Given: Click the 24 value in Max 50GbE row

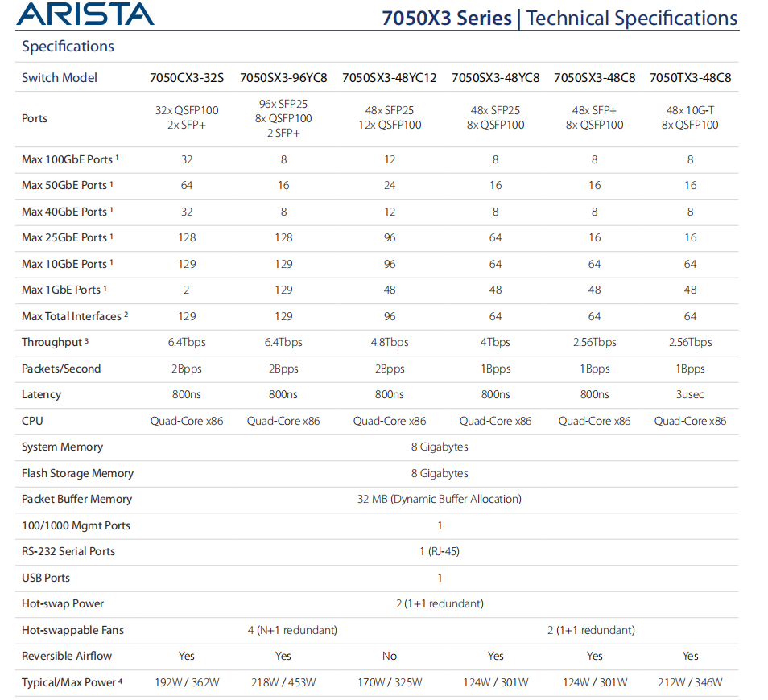Looking at the screenshot, I should point(390,186).
